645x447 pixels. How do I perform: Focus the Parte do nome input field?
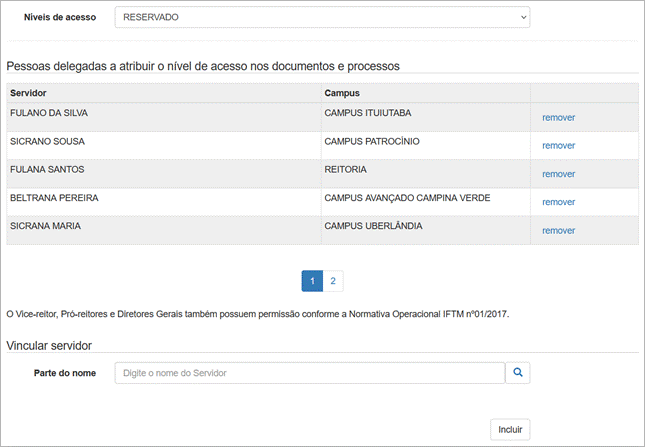pos(309,373)
